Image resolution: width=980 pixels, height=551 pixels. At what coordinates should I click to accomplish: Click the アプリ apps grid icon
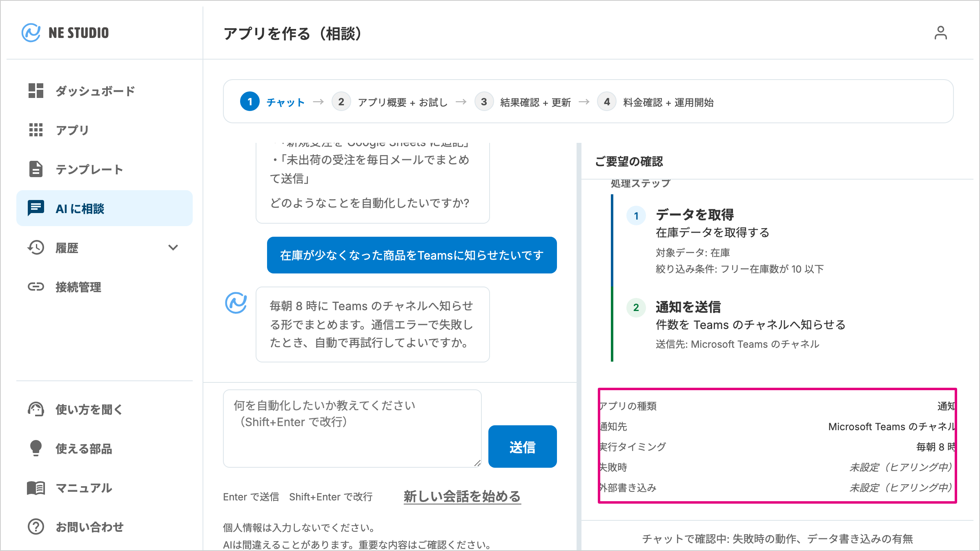click(36, 130)
